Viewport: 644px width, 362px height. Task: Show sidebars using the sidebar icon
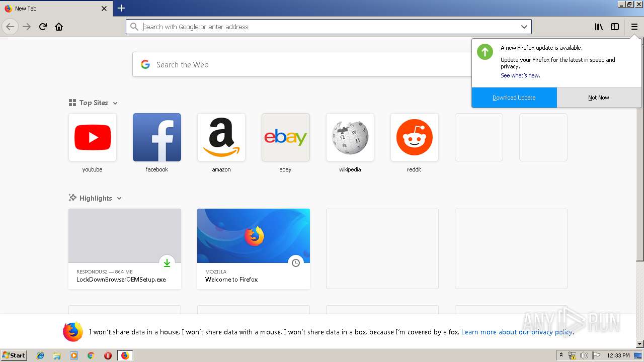pyautogui.click(x=615, y=27)
